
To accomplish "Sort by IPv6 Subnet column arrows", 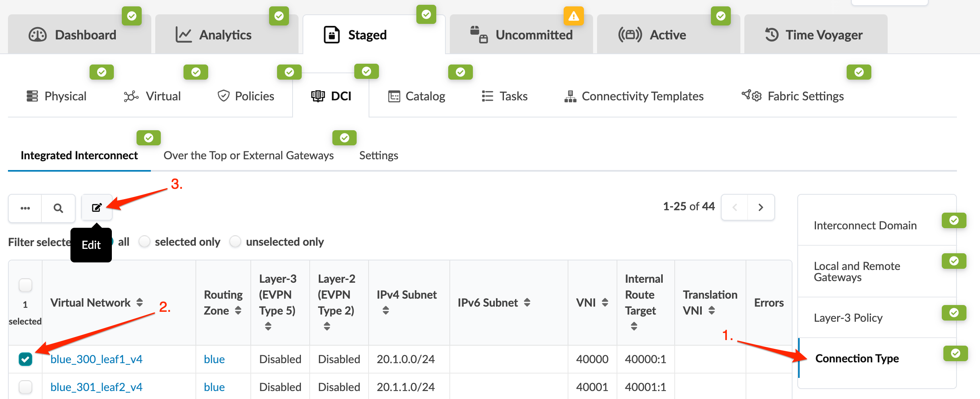I will pos(527,302).
